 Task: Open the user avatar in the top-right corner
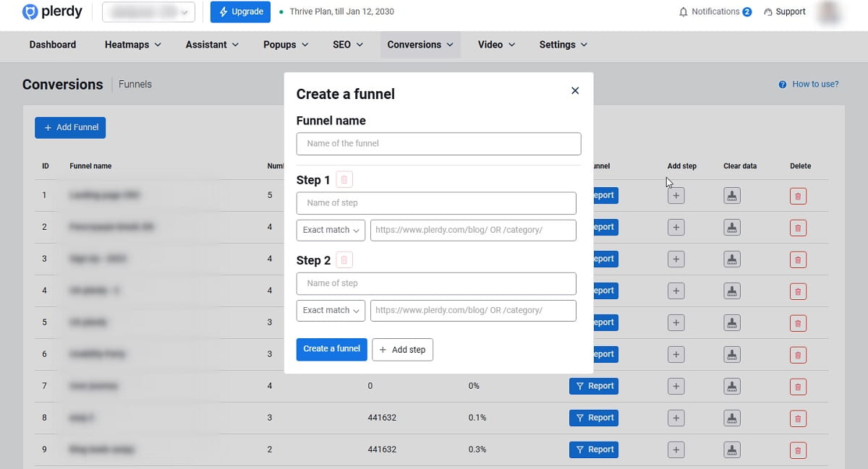tap(829, 12)
